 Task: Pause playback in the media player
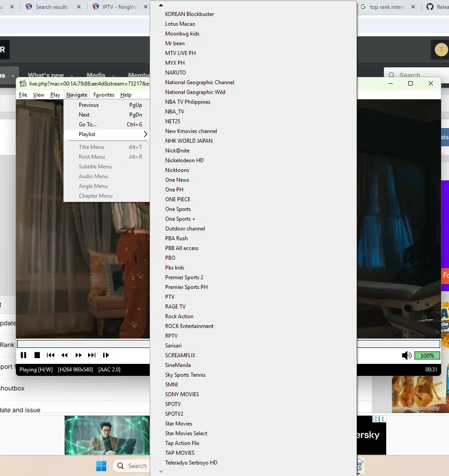pyautogui.click(x=23, y=355)
